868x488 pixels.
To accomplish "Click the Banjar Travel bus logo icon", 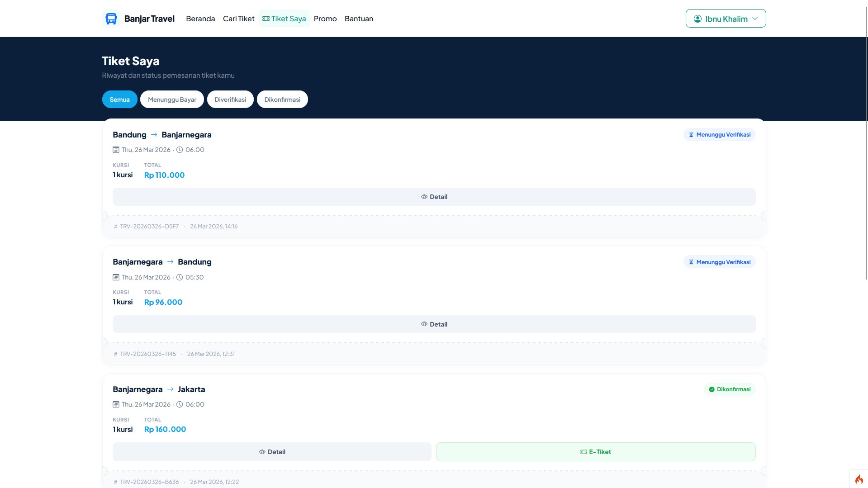I will click(111, 19).
